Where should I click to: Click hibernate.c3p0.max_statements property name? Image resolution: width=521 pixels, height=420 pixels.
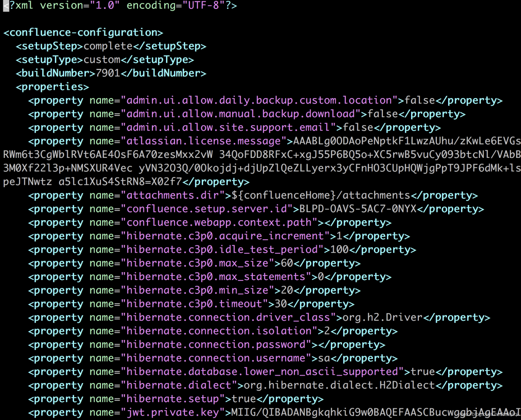[x=216, y=277]
